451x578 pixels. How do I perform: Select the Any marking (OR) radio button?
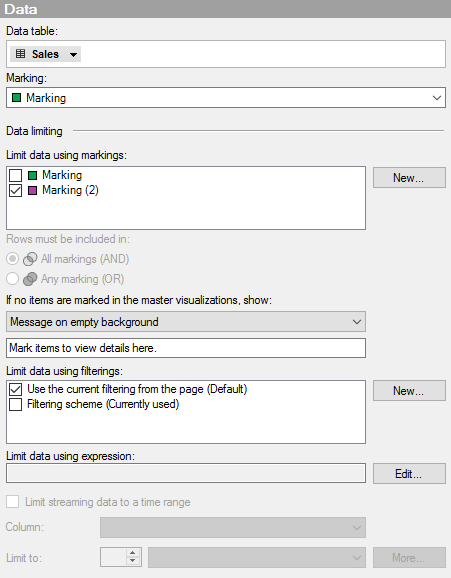[13, 279]
